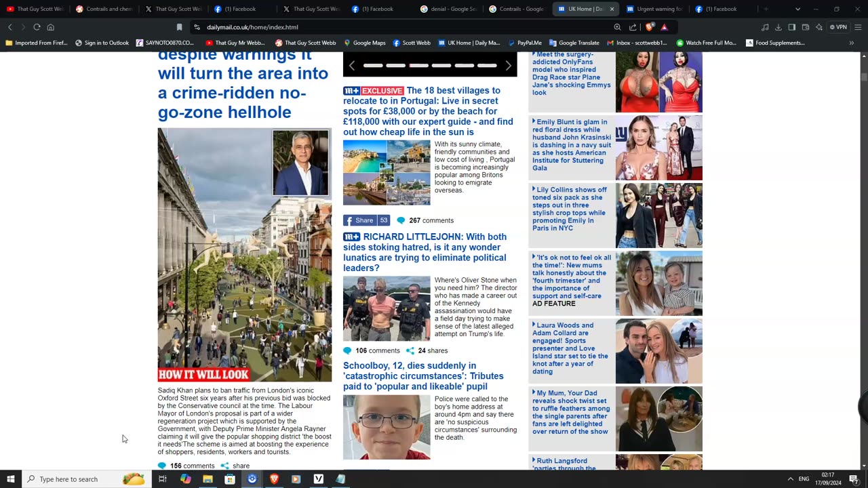Reload the Daily Mail page
This screenshot has height=488, width=868.
click(x=37, y=27)
